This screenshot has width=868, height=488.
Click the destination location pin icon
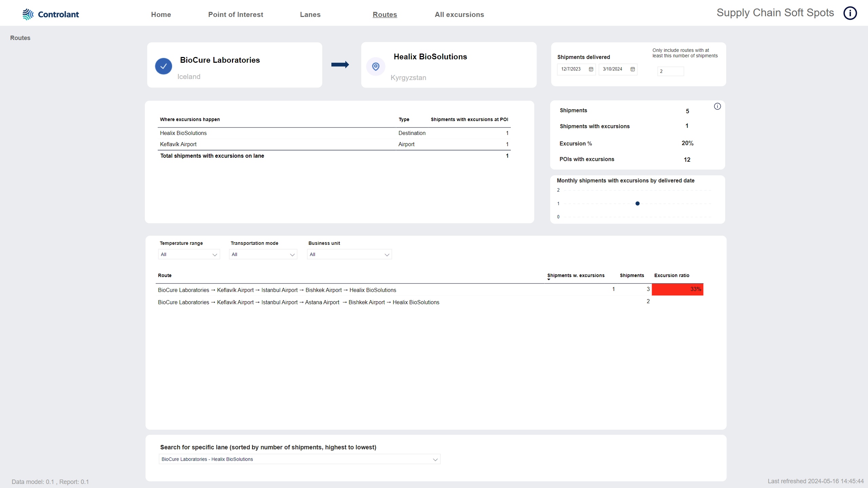[375, 66]
